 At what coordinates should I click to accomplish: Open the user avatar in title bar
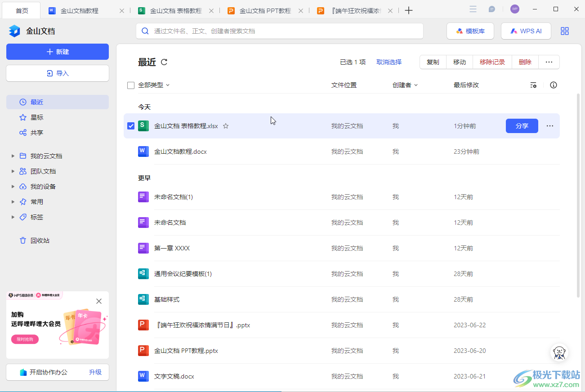tap(515, 9)
